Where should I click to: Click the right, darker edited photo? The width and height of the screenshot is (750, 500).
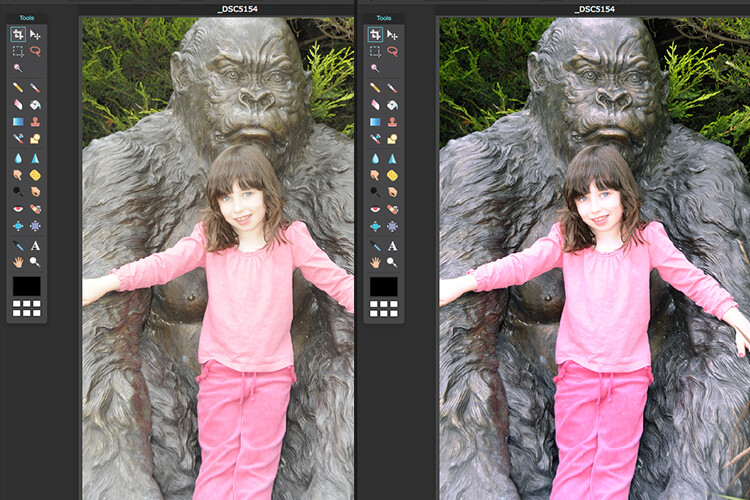click(x=595, y=259)
